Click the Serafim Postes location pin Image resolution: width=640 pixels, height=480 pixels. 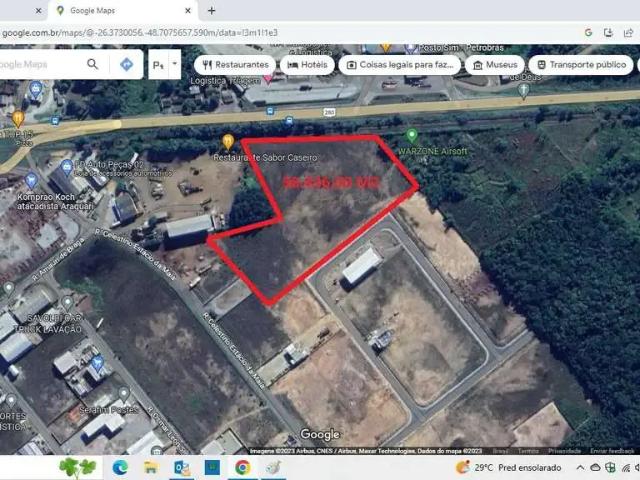[124, 394]
